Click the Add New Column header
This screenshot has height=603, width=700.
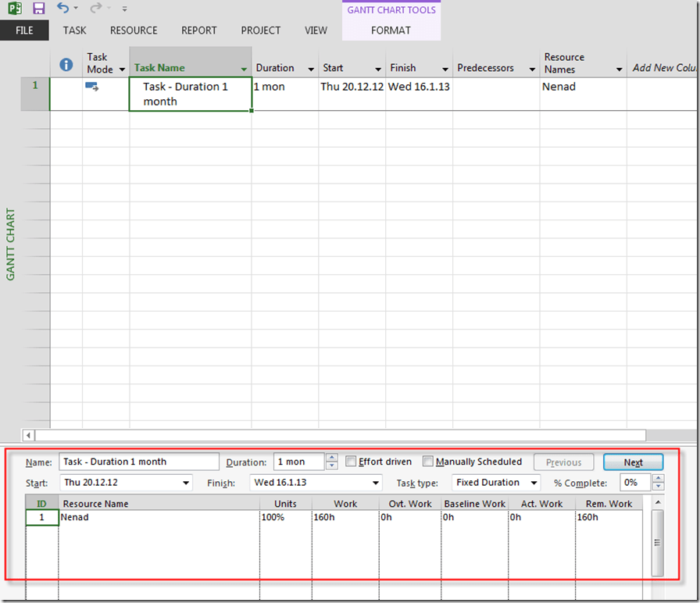coord(662,68)
